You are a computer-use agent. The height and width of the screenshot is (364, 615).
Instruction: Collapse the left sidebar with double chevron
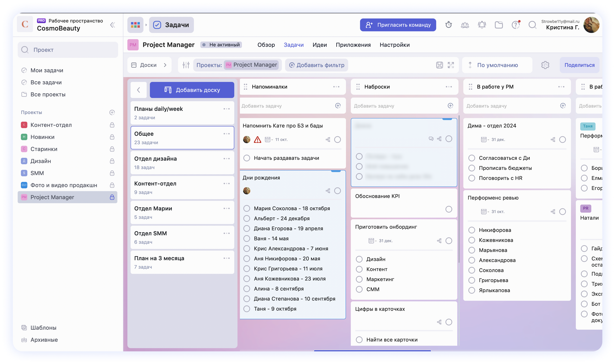113,25
